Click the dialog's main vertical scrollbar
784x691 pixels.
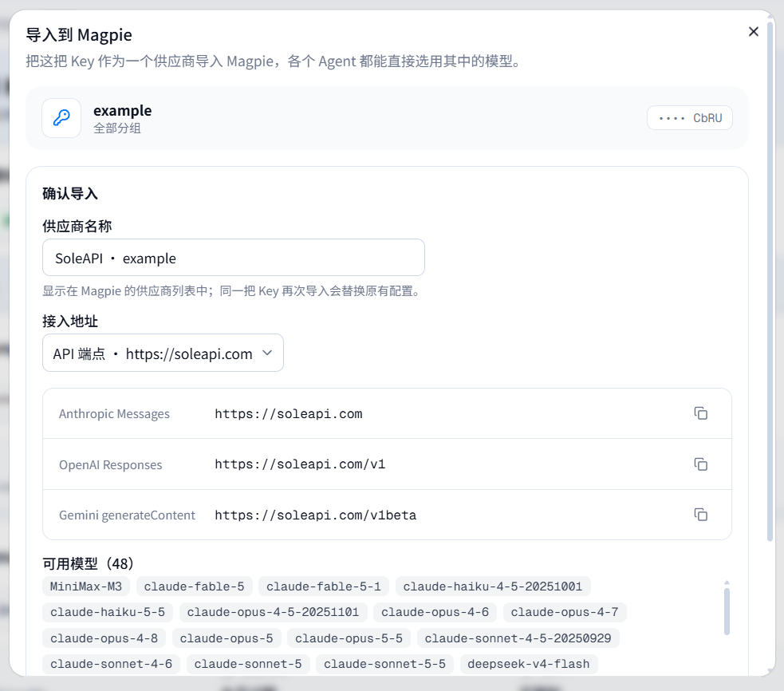click(770, 280)
